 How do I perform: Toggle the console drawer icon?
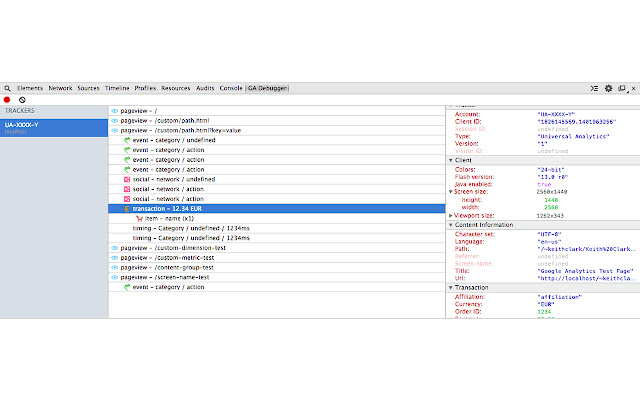[x=593, y=88]
